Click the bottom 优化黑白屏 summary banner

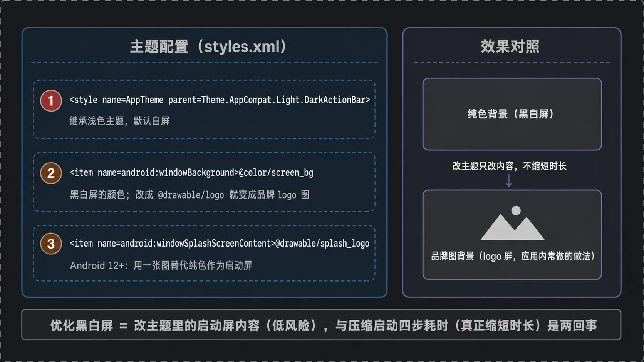click(321, 325)
